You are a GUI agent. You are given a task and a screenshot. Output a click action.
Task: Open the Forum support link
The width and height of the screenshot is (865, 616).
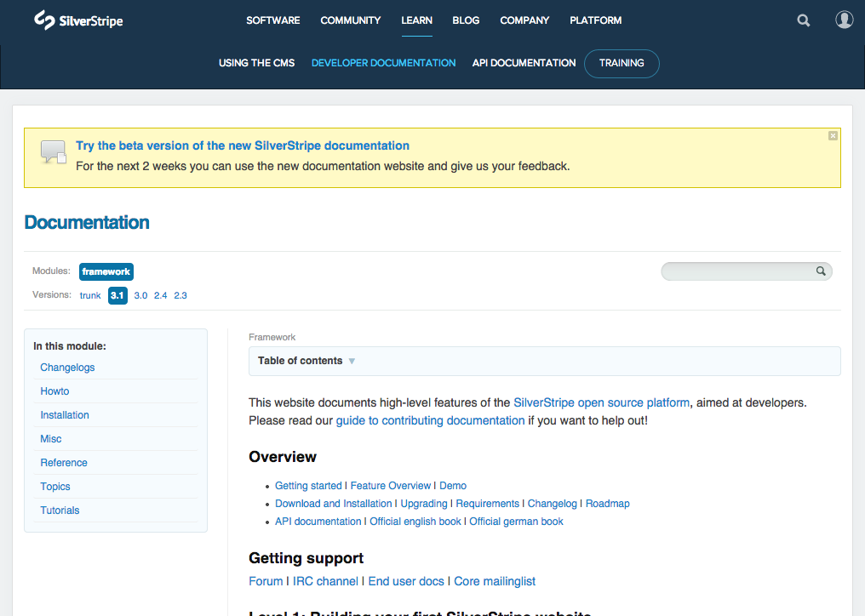(266, 581)
